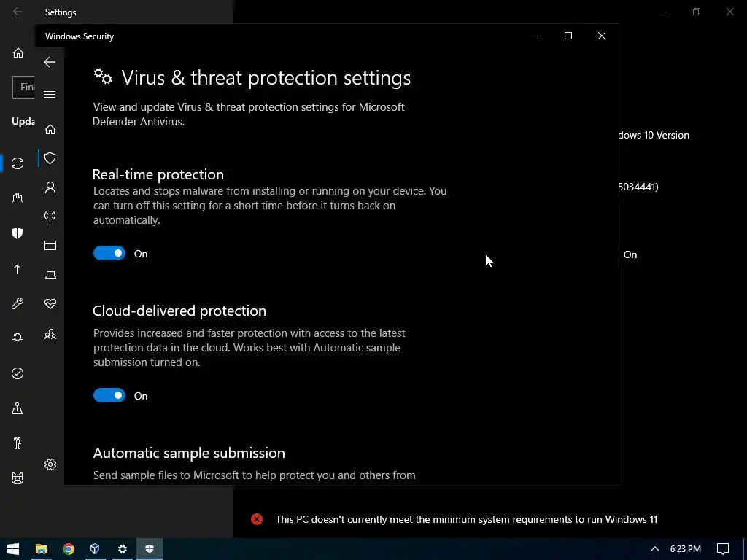Select For developers icon in Settings sidebar
Screen dimensions: 747x560
[x=18, y=443]
